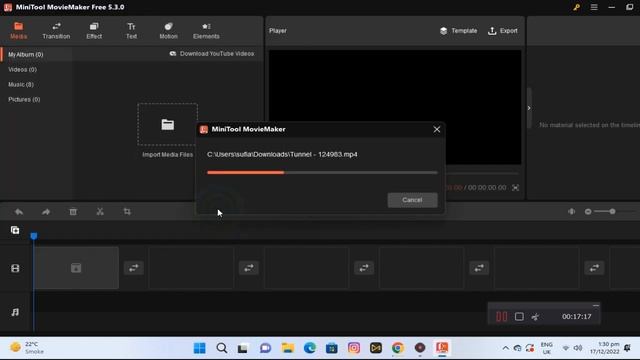This screenshot has width=640, height=360.
Task: Open the Media tab
Action: (18, 31)
